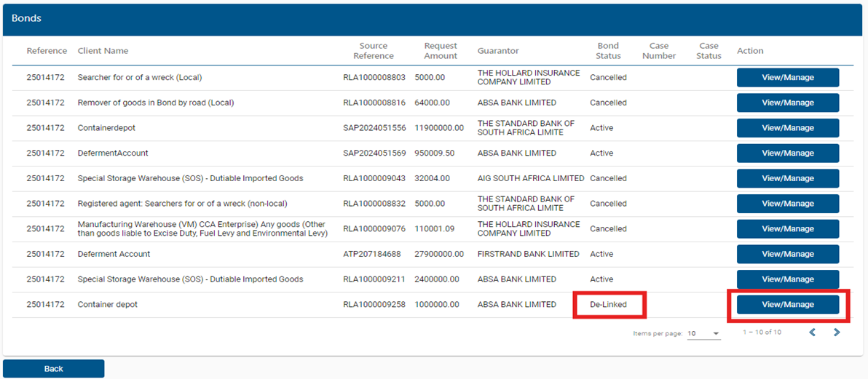Screen dimensions: 868x379
Task: Open View/Manage for Remover of goods bond
Action: tap(788, 103)
